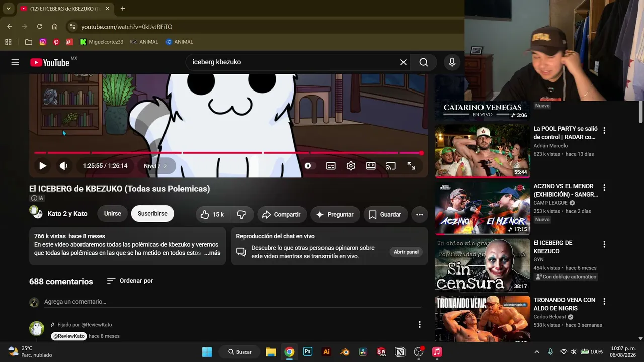This screenshot has width=644, height=362.
Task: Open the El ICEBERG DE KBEZUCO title
Action: point(553,247)
